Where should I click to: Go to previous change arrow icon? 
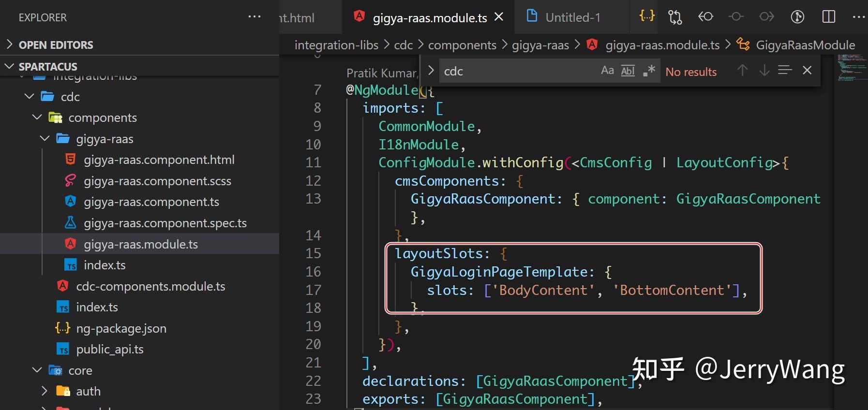[x=706, y=17]
